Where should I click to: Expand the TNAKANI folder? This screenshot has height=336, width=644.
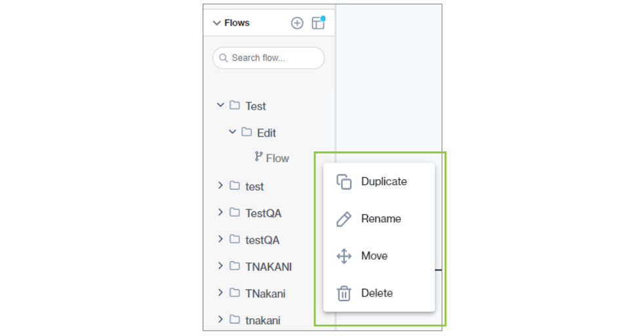[x=220, y=266]
